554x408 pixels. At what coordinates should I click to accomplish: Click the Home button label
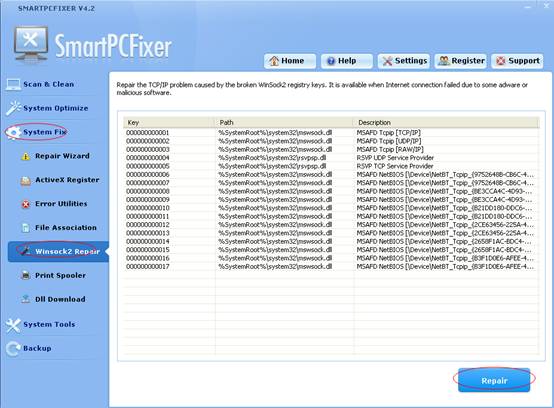(x=293, y=61)
